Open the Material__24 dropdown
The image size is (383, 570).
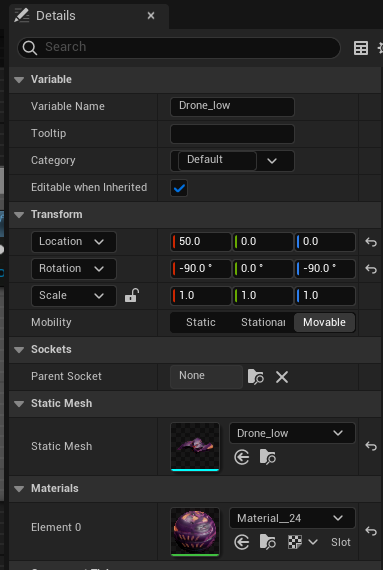[292, 518]
